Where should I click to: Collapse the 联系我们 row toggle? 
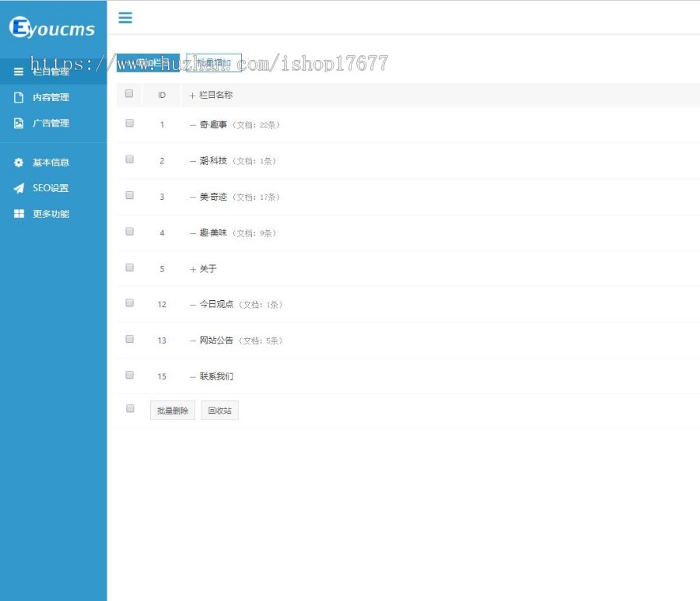click(192, 377)
